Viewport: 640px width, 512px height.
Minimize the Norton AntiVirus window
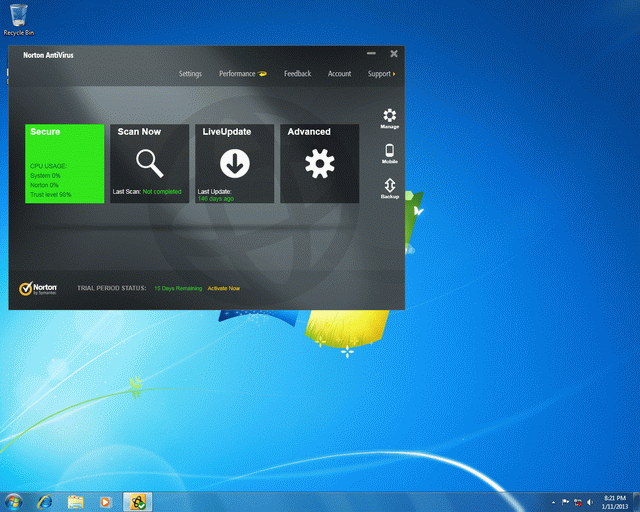(371, 53)
